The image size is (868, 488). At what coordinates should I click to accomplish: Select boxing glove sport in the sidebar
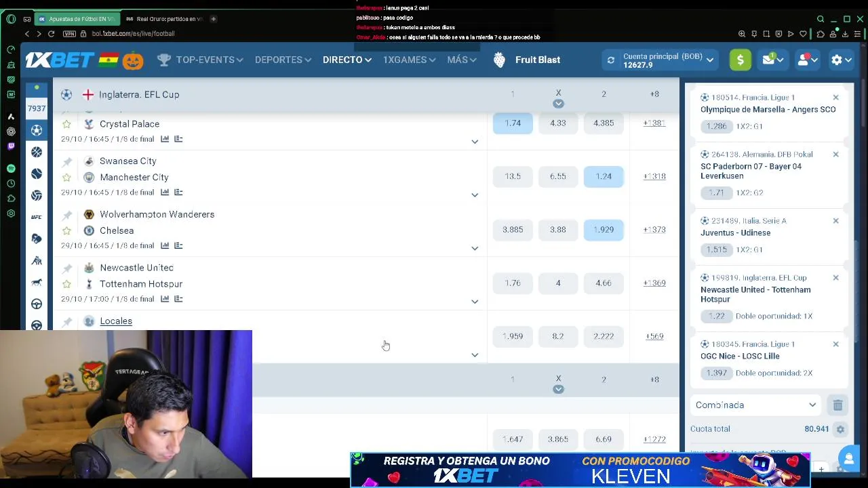pos(37,239)
